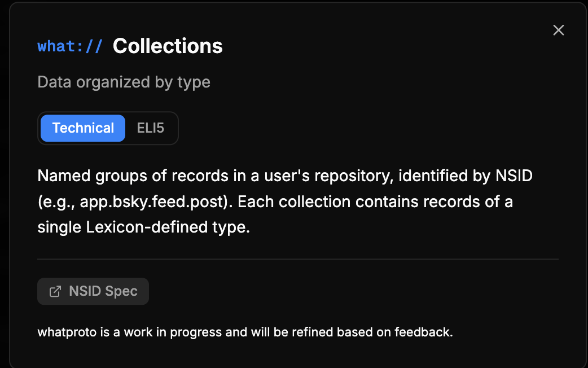Screen dimensions: 588x368
Task: Click the "Data organized by type" subtitle
Action: tap(124, 82)
